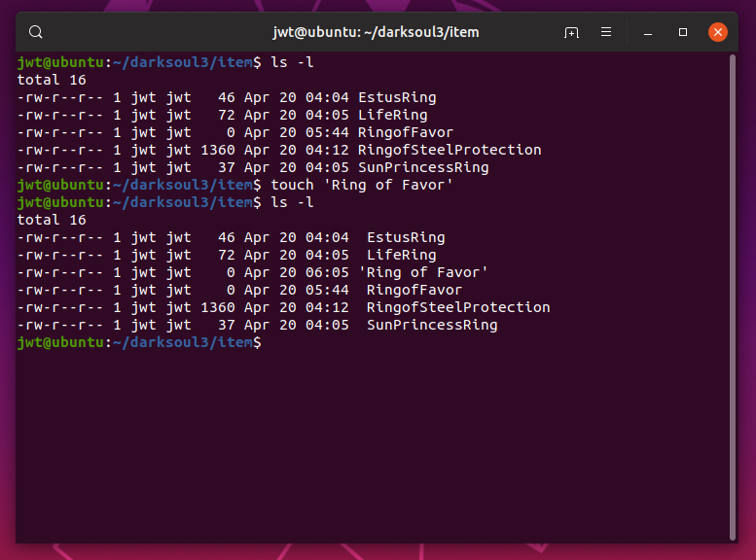Click RingofFavor in the second listing
Image resolution: width=756 pixels, height=560 pixels.
coord(414,290)
